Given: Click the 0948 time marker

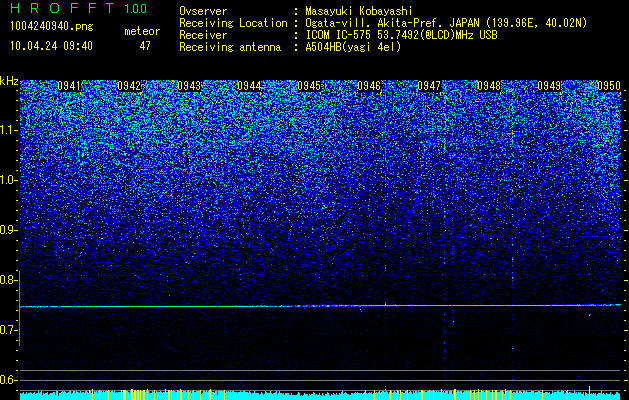Looking at the screenshot, I should click(x=489, y=86).
